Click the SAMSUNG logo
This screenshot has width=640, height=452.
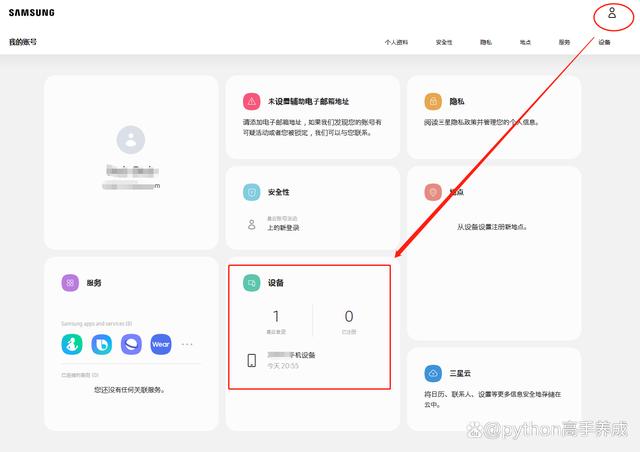(31, 13)
